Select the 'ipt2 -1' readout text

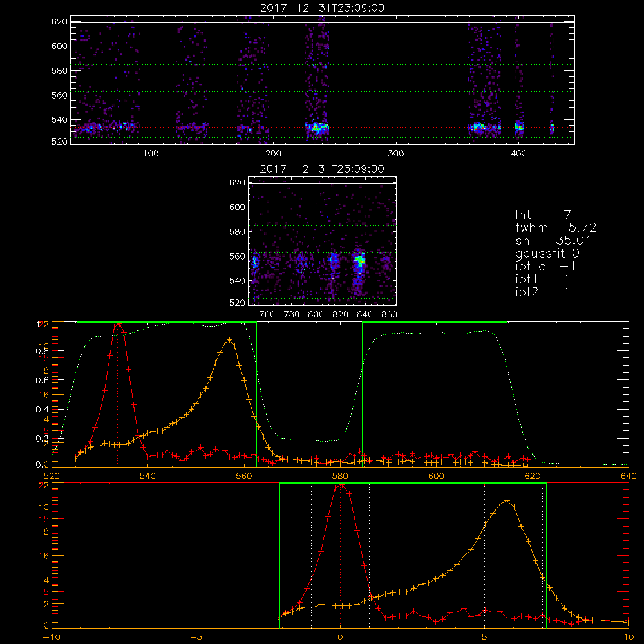pyautogui.click(x=542, y=292)
